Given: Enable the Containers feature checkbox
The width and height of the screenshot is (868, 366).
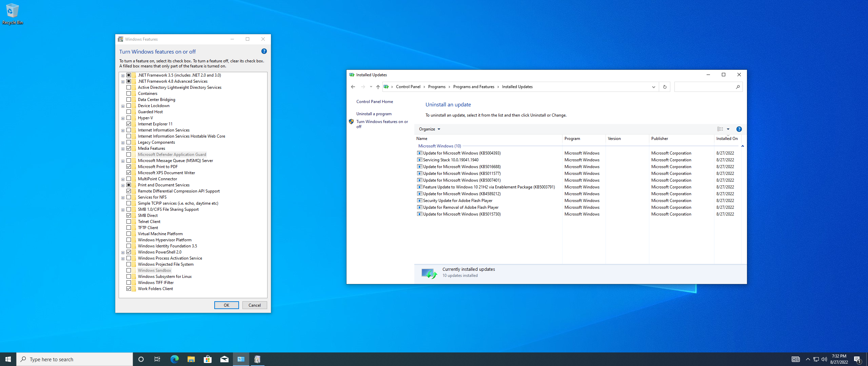Looking at the screenshot, I should click(x=129, y=94).
